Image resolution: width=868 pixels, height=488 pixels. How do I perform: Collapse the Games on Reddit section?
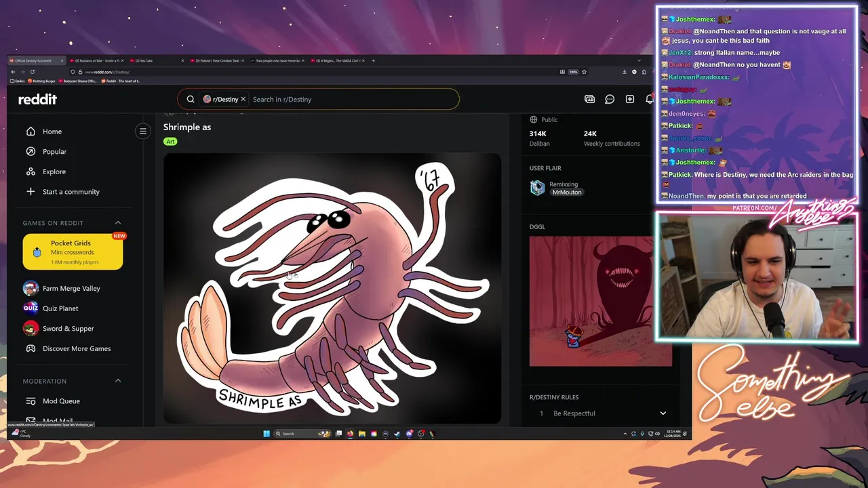click(118, 223)
